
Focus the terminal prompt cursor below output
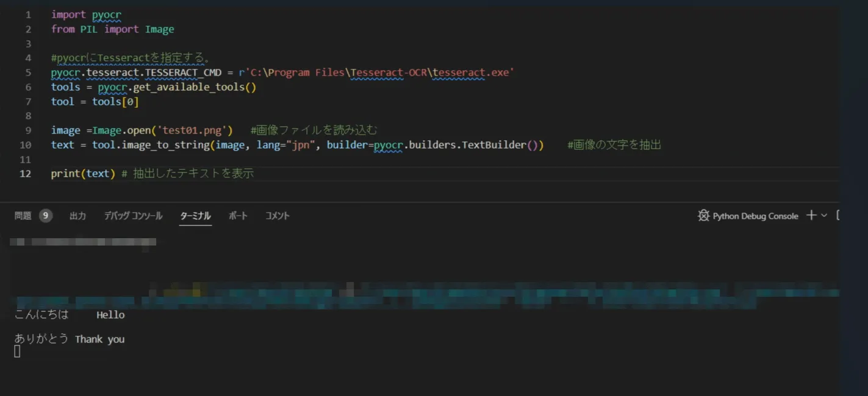coord(17,352)
